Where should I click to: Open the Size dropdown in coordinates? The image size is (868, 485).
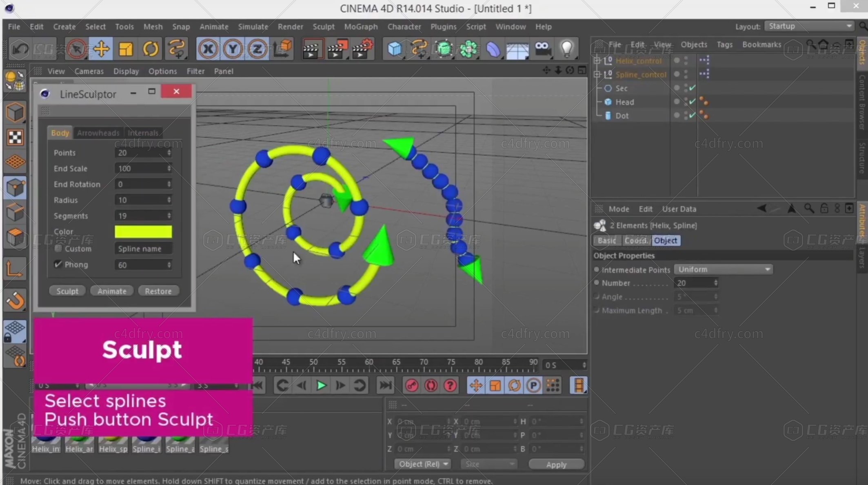489,464
